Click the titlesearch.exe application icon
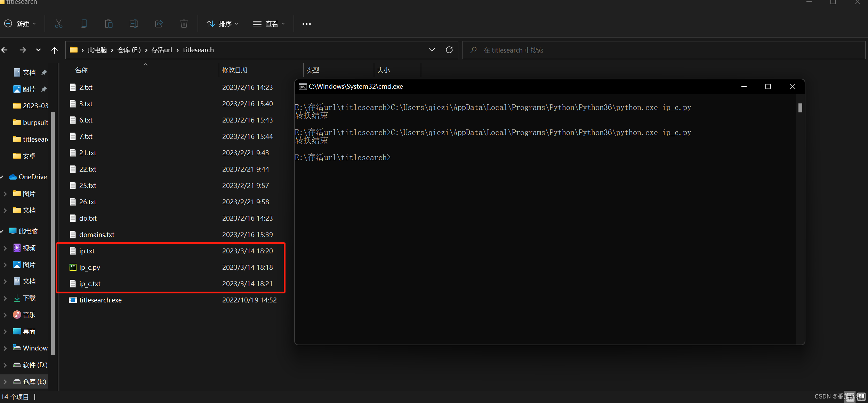The image size is (868, 403). pyautogui.click(x=73, y=300)
